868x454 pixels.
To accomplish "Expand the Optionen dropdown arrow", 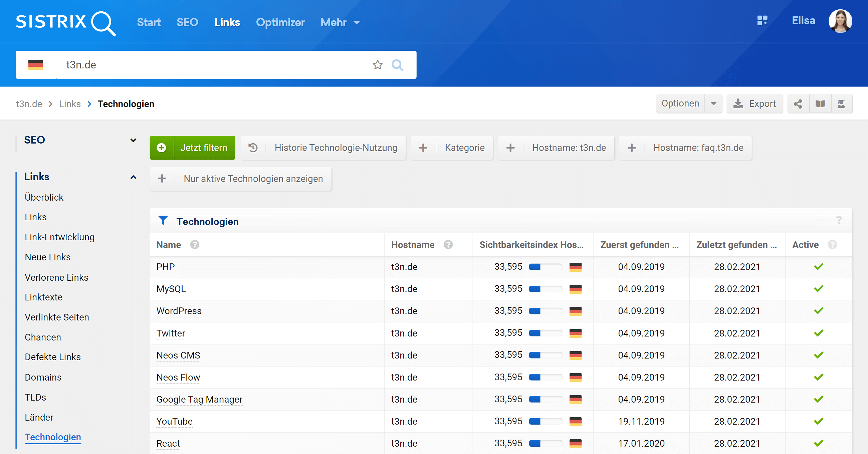I will point(713,104).
